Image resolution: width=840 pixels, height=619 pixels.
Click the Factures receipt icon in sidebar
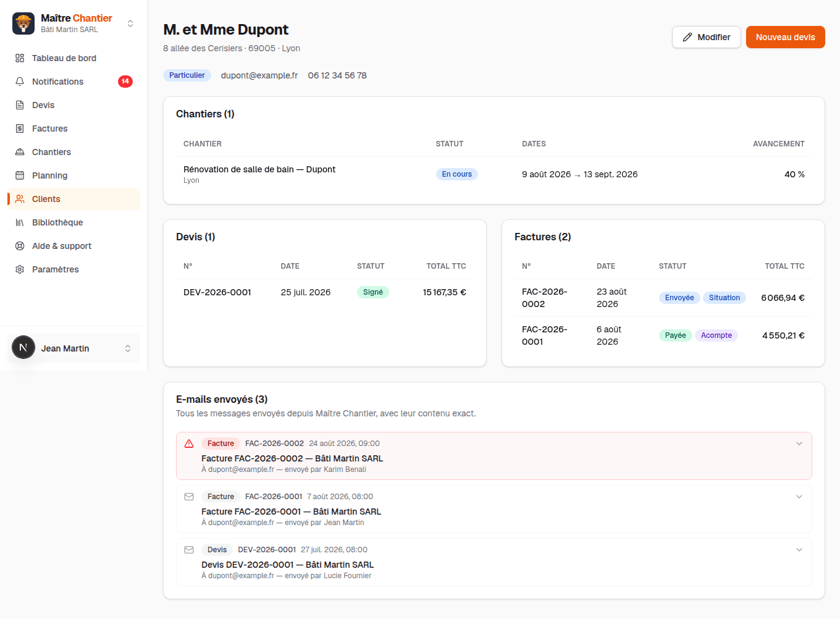(x=20, y=128)
